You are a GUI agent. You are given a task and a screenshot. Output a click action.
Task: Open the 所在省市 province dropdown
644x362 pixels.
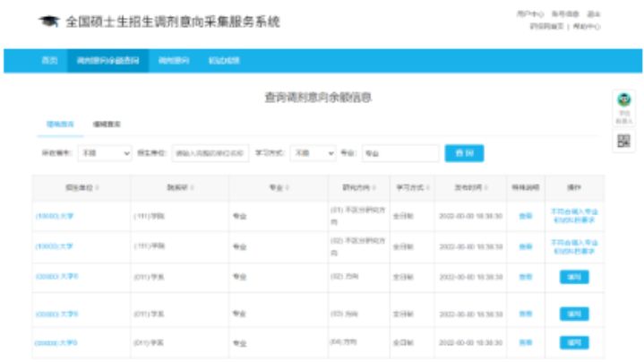105,153
